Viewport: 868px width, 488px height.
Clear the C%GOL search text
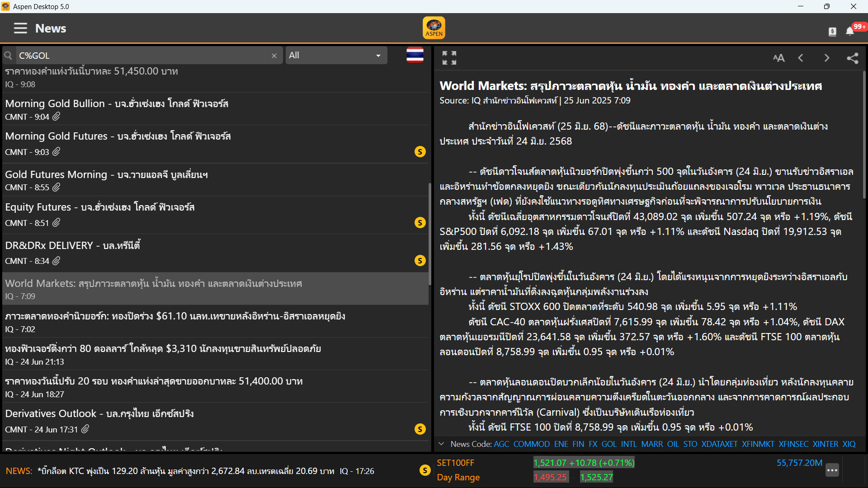[x=274, y=56]
